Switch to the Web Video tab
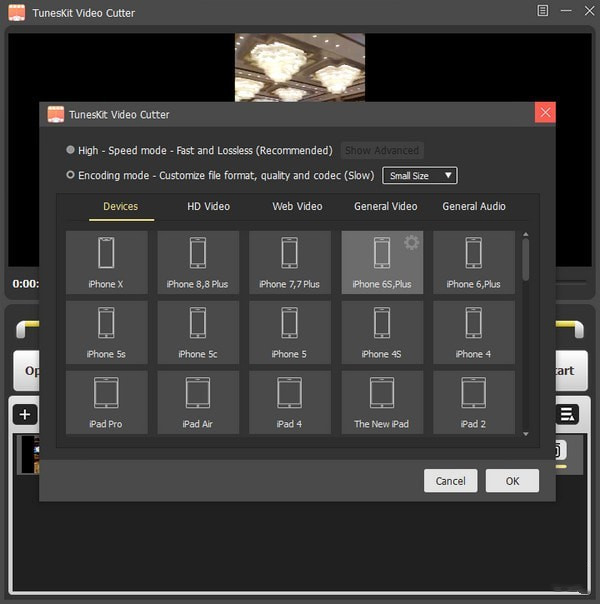The image size is (600, 604). tap(297, 206)
